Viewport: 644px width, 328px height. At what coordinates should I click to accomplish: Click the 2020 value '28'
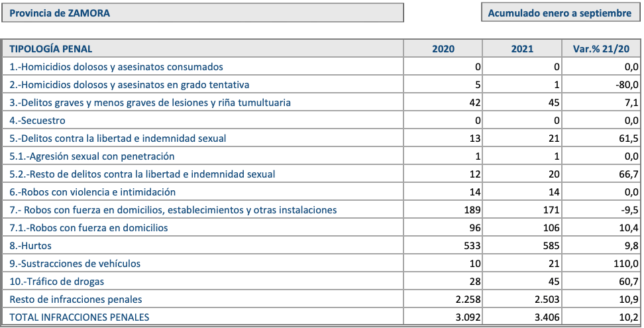[474, 281]
